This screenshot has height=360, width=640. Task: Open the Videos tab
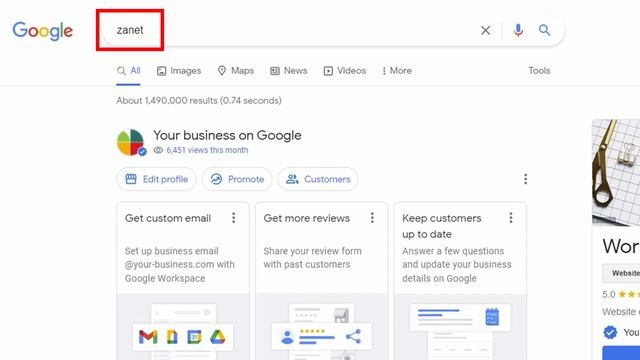click(344, 71)
